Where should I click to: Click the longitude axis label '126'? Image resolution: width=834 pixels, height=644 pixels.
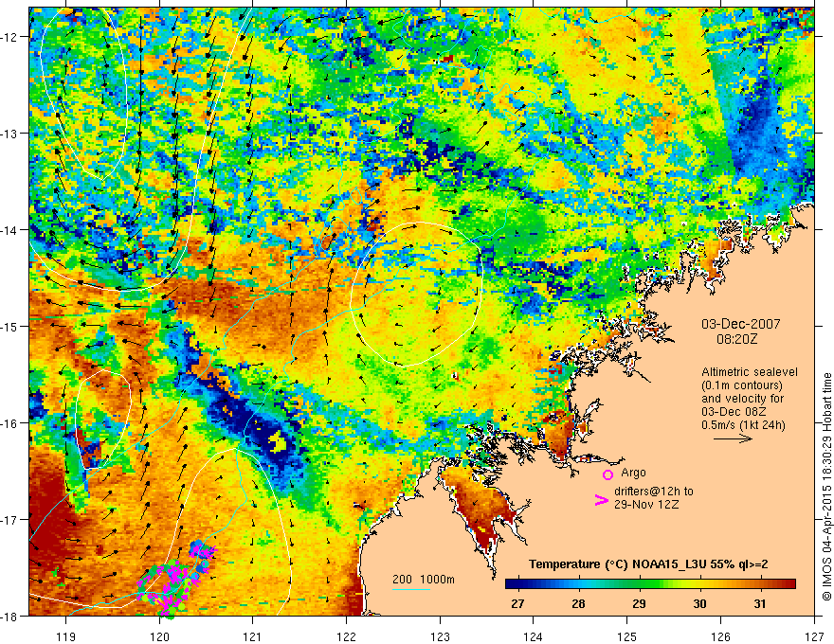point(720,636)
